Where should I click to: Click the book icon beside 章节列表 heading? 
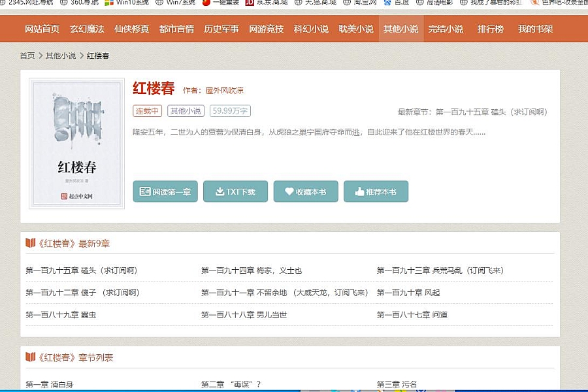coord(30,357)
